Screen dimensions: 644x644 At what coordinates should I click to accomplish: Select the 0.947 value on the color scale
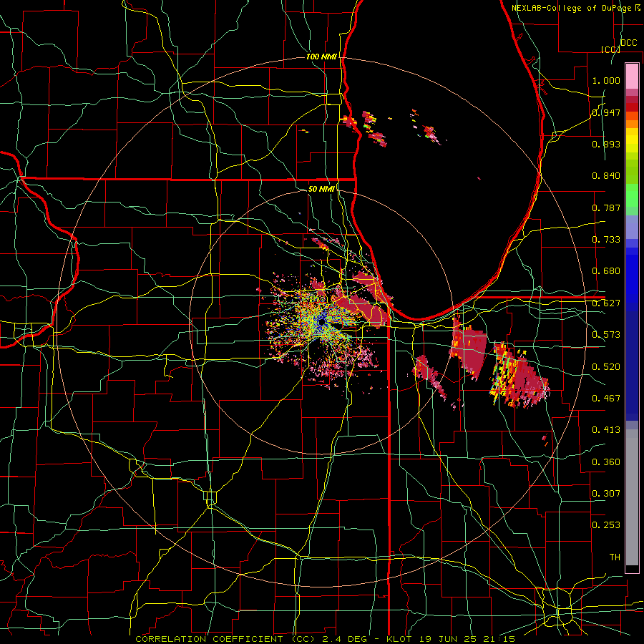click(606, 112)
